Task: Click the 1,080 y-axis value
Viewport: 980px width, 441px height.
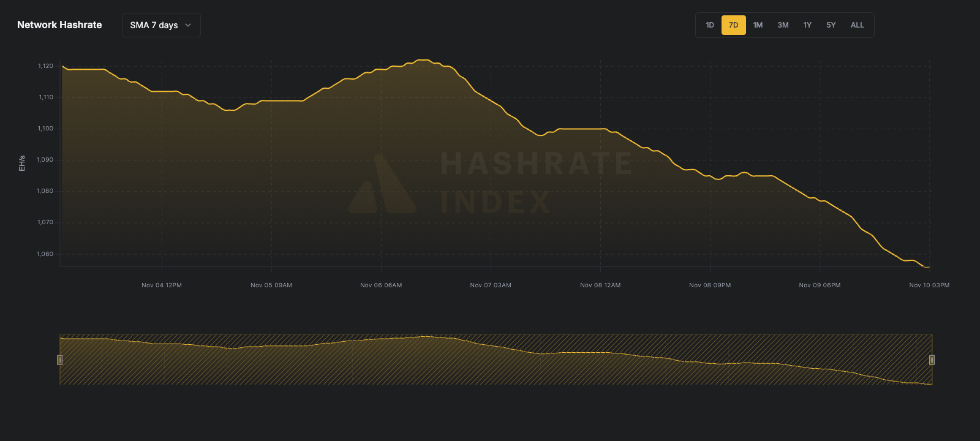Action: coord(45,191)
